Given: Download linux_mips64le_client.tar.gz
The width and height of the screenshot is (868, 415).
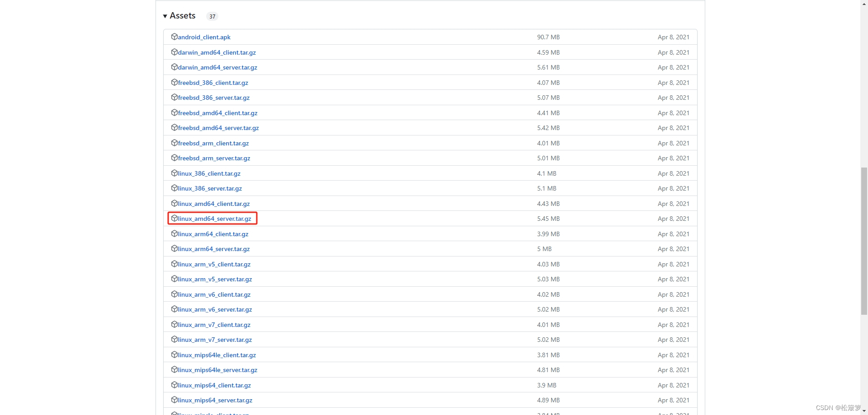Looking at the screenshot, I should coord(217,355).
